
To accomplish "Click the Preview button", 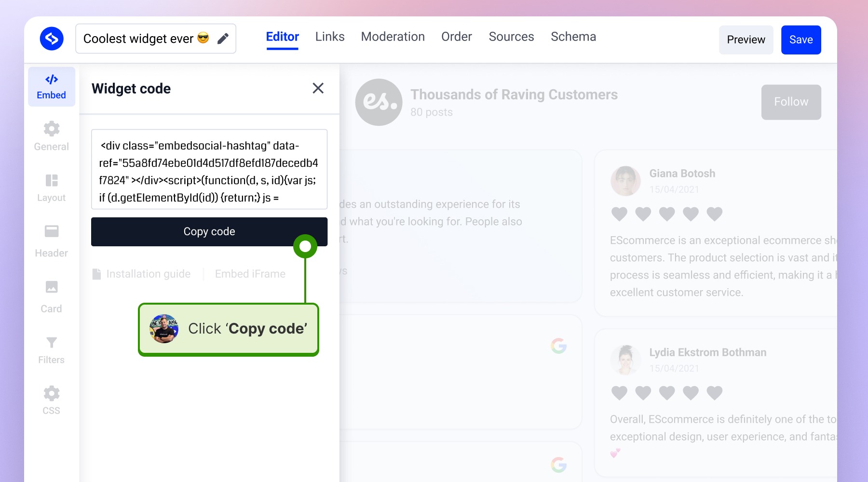I will 746,40.
